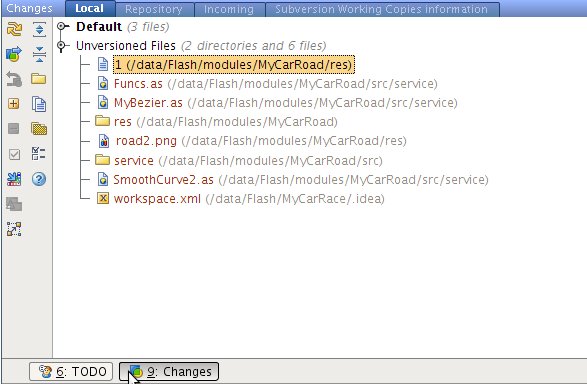Screen dimensions: 587x384
Task: Collapse the Default changelist node
Action: pyautogui.click(x=62, y=27)
